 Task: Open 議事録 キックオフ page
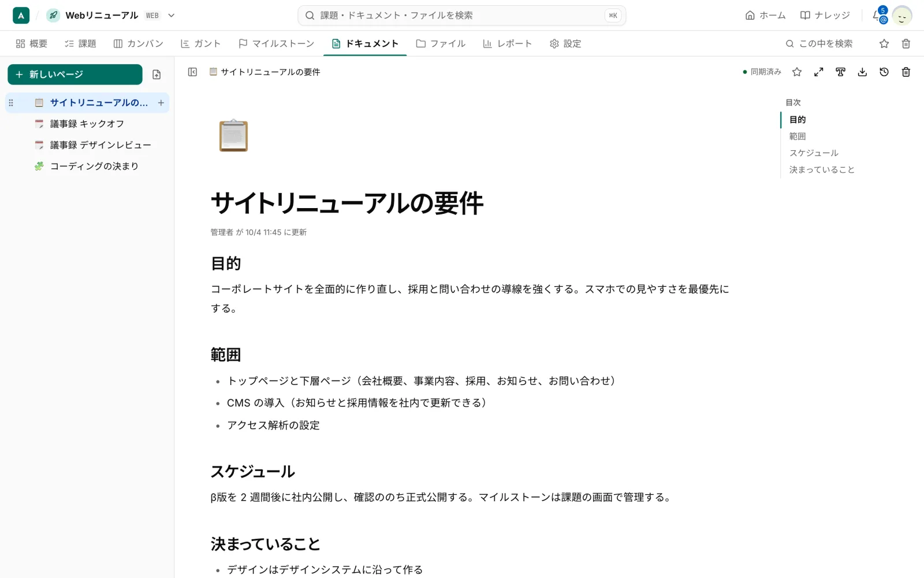[87, 124]
